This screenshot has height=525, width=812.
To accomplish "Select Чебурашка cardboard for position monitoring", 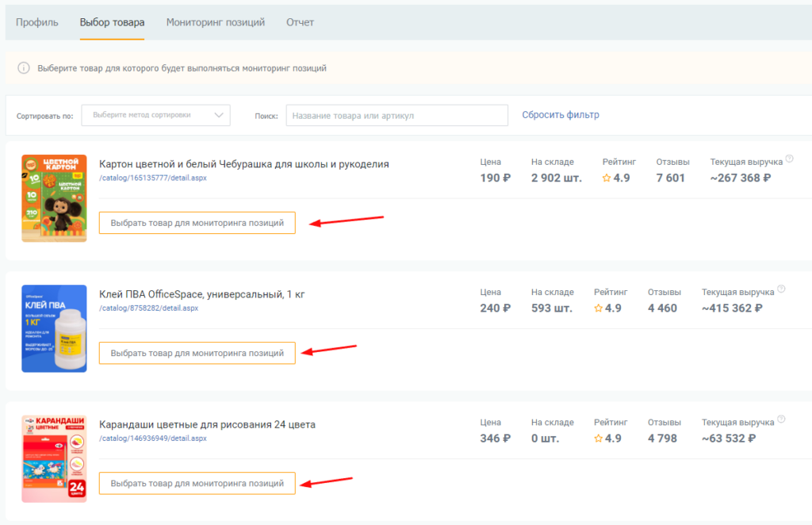I will [197, 223].
